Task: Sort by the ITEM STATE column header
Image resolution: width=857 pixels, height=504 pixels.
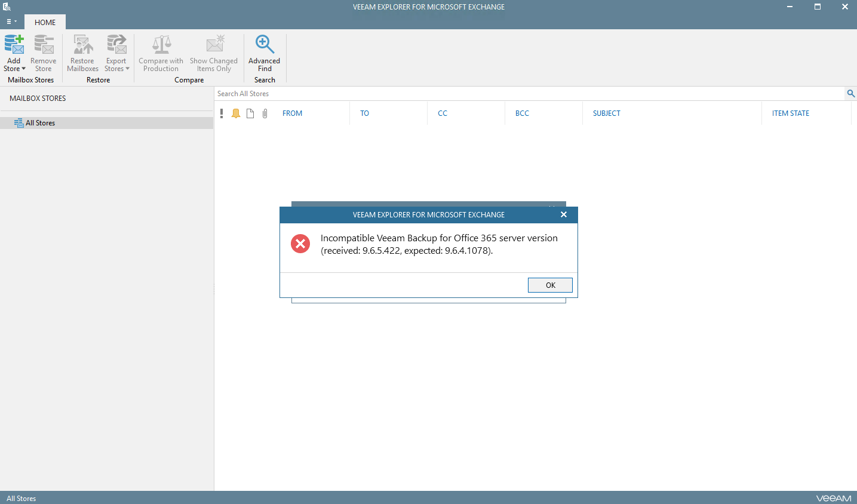Action: (791, 113)
